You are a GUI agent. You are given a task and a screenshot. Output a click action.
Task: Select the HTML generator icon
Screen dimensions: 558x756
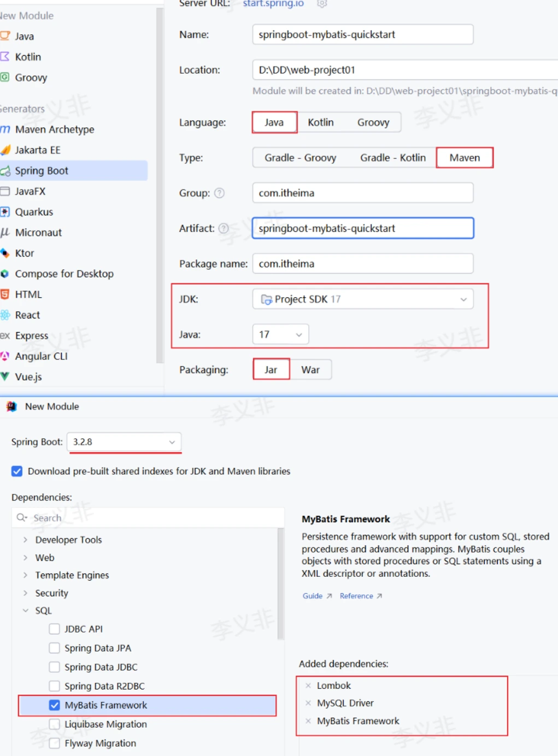point(5,294)
